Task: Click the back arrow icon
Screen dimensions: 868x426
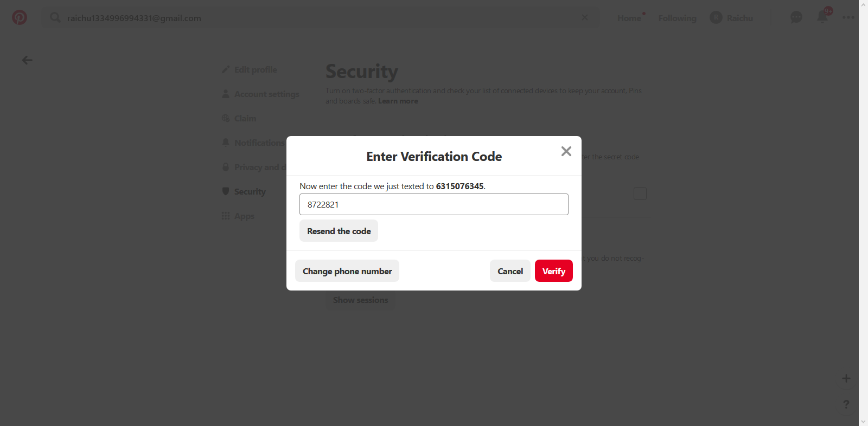Action: click(27, 60)
